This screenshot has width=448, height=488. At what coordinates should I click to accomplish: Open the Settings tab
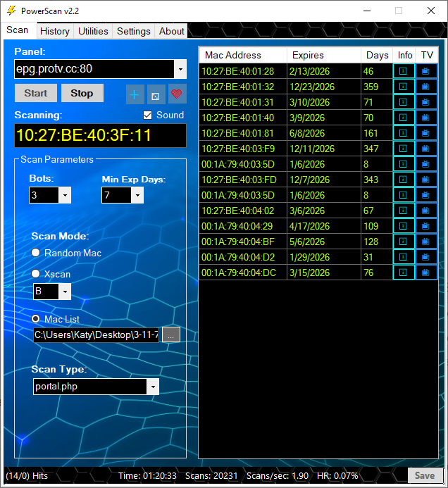pos(134,31)
